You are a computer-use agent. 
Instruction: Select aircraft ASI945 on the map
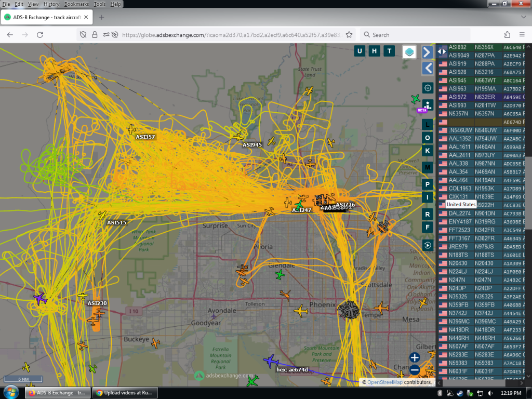(x=238, y=137)
